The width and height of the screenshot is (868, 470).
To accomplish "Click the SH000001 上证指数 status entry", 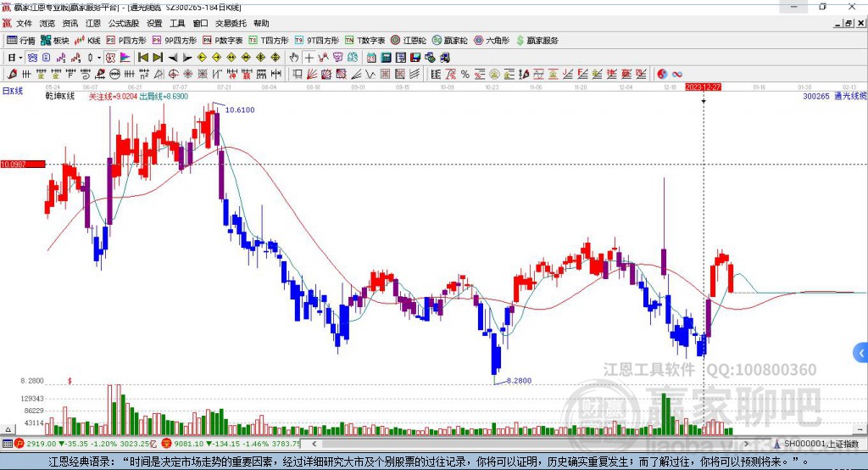I will point(816,444).
